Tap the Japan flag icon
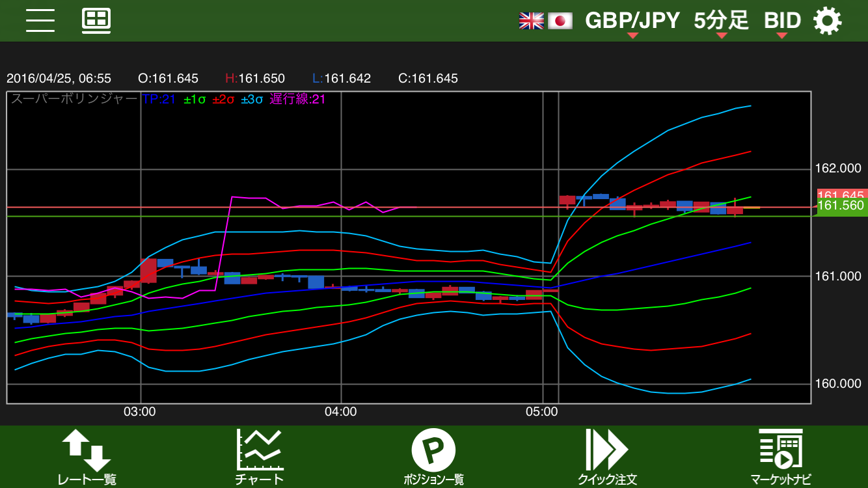Screen dimensions: 868x488 pyautogui.click(x=560, y=21)
